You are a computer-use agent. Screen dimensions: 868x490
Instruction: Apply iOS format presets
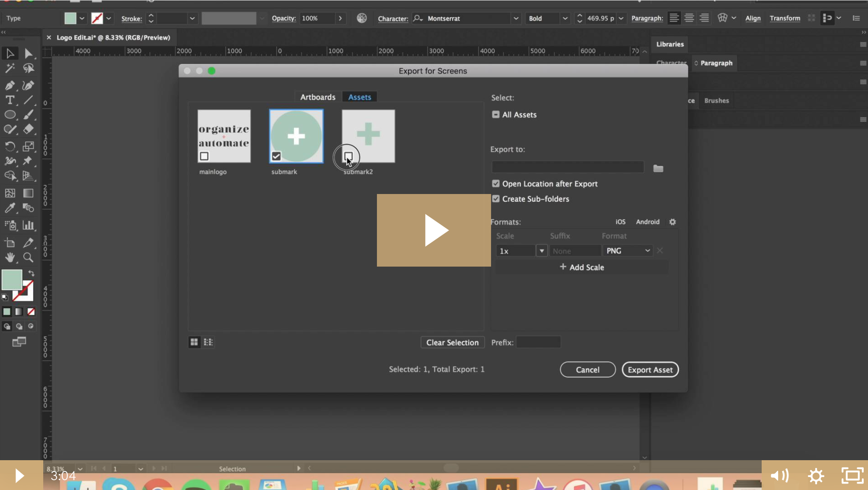(x=620, y=222)
